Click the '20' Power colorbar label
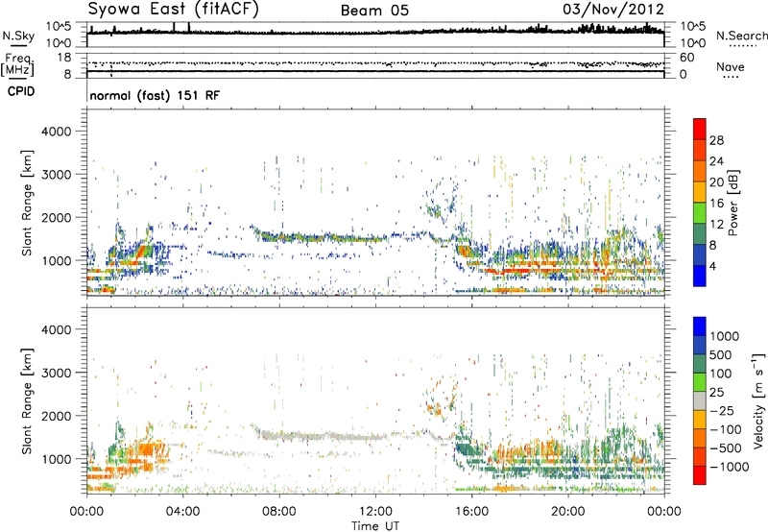The height and width of the screenshot is (532, 768). coord(716,182)
